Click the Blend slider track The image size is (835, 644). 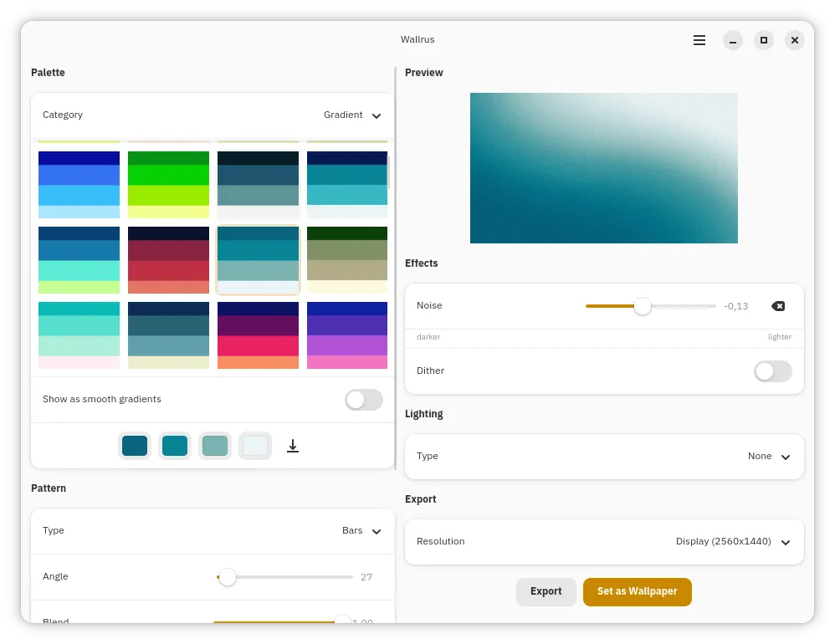(x=282, y=621)
